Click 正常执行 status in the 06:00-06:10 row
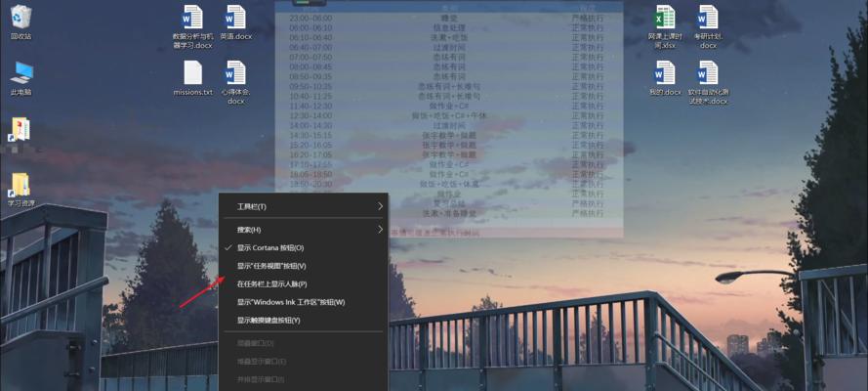 [588, 28]
